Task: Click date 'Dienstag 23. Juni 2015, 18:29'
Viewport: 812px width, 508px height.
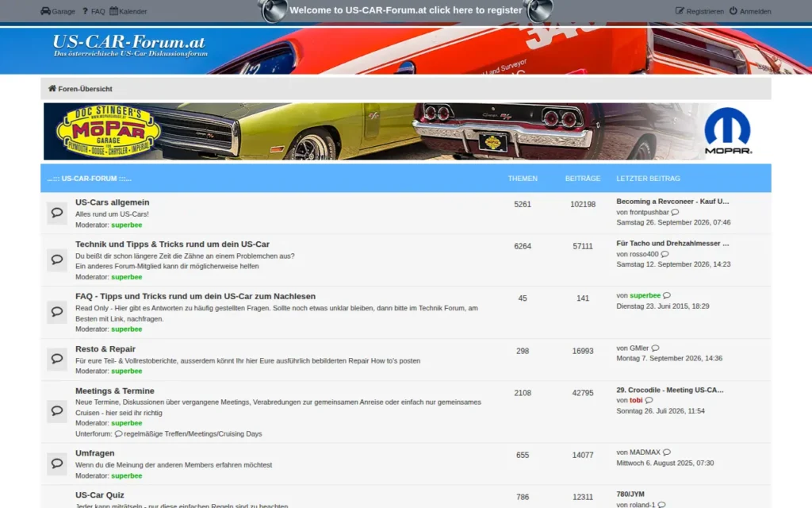Action: point(662,306)
